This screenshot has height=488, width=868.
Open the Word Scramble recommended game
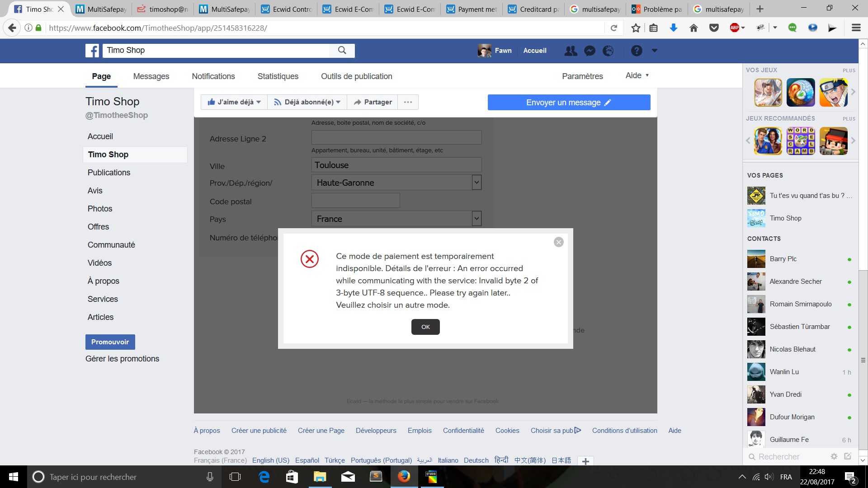801,141
